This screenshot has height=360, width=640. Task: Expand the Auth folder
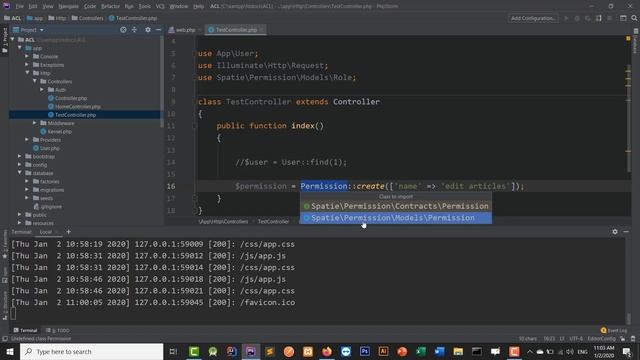[x=42, y=89]
